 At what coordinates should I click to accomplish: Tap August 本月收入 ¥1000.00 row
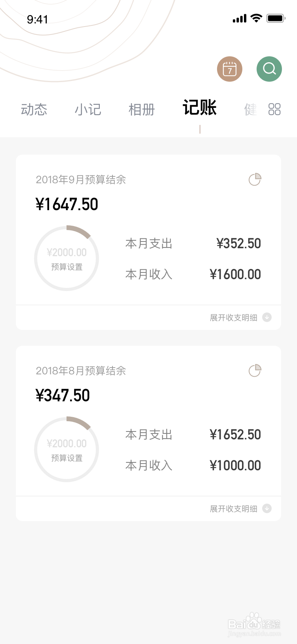[193, 466]
